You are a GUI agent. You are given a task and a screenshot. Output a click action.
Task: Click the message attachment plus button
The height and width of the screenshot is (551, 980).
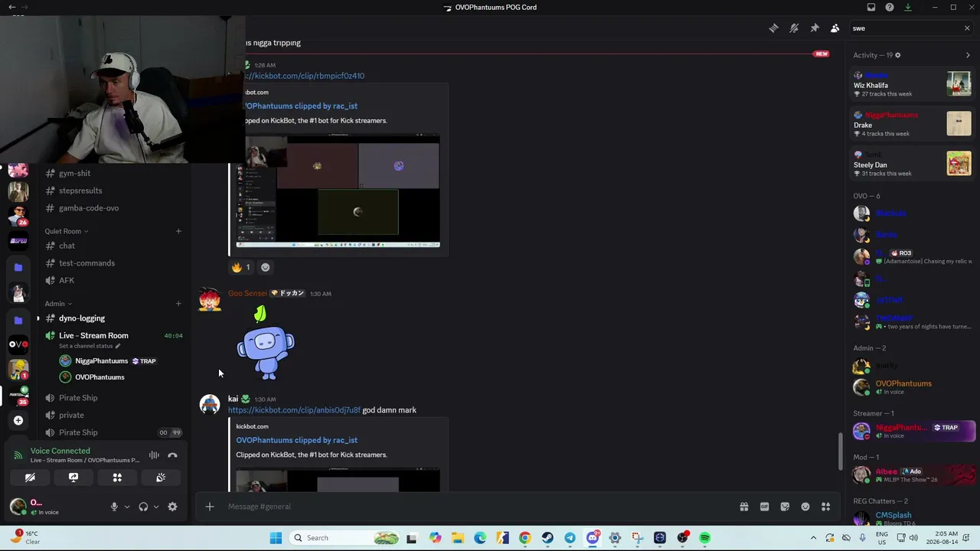pos(210,507)
